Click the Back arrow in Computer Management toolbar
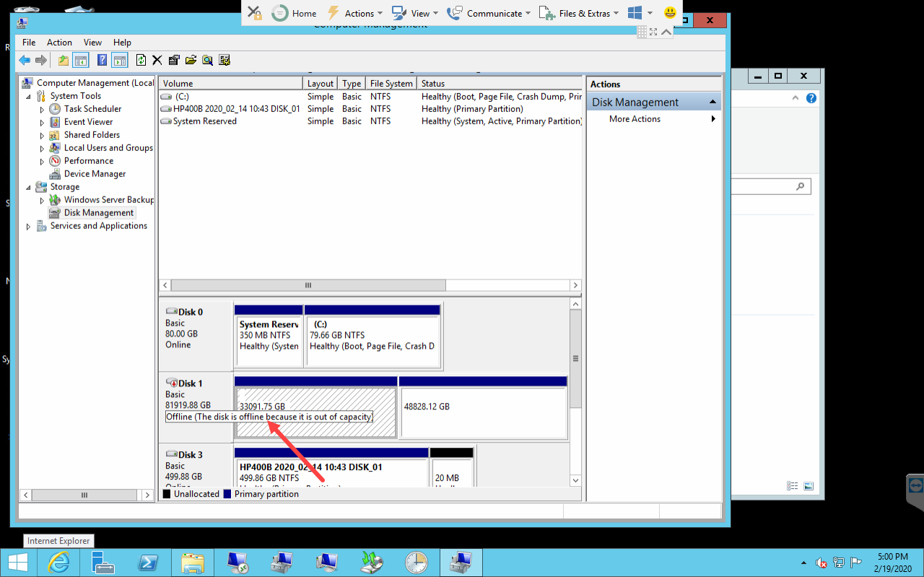 [x=25, y=61]
